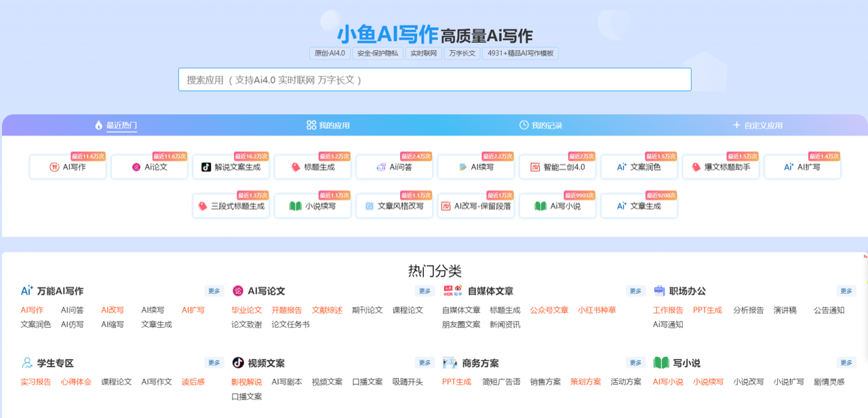Expand 更多 for the 学生专区 category

pyautogui.click(x=214, y=363)
